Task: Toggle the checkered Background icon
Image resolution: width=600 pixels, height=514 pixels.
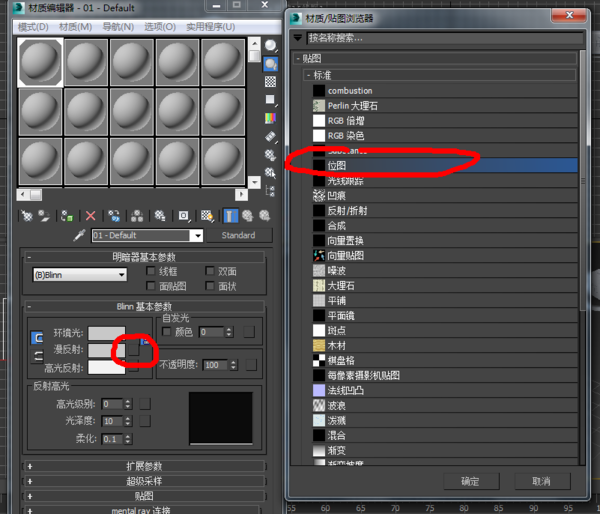Action: (271, 82)
